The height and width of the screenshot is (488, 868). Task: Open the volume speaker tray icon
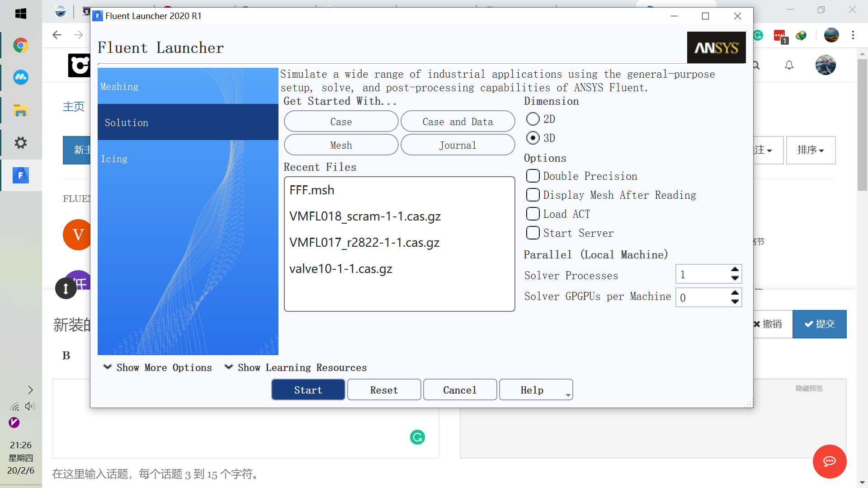click(x=30, y=406)
